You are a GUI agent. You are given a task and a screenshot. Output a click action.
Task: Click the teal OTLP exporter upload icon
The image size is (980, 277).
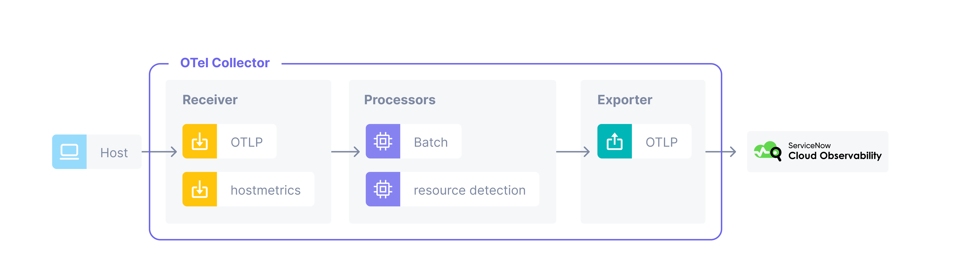[x=615, y=141]
